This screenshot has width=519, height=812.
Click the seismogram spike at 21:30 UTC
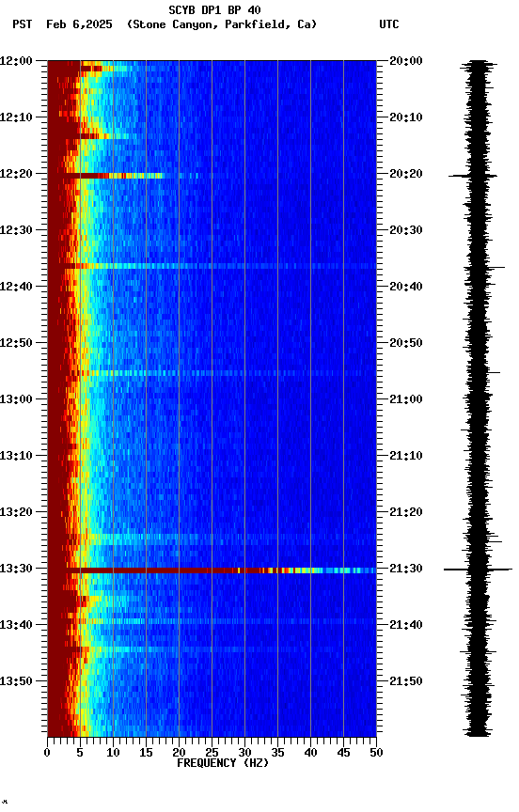(478, 570)
